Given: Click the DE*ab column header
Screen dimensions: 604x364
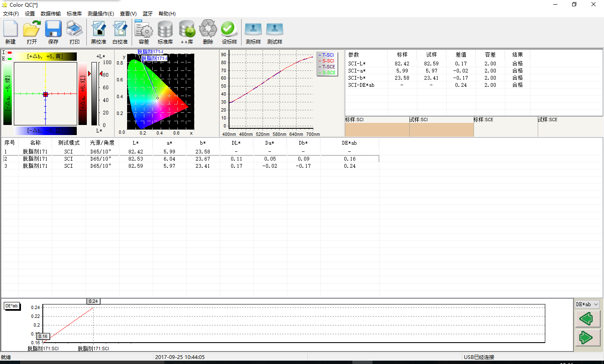Looking at the screenshot, I should coord(349,143).
